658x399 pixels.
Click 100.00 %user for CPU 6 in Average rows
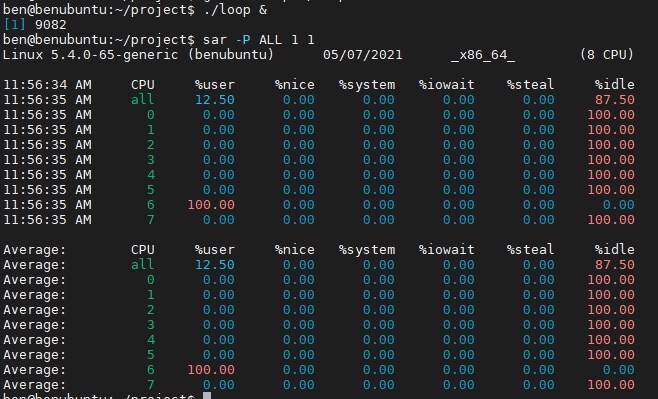tap(211, 370)
